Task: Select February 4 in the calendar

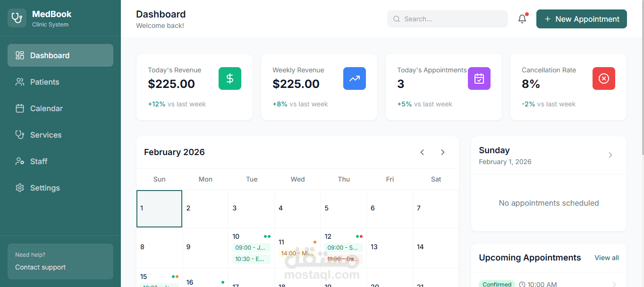Action: coord(297,209)
